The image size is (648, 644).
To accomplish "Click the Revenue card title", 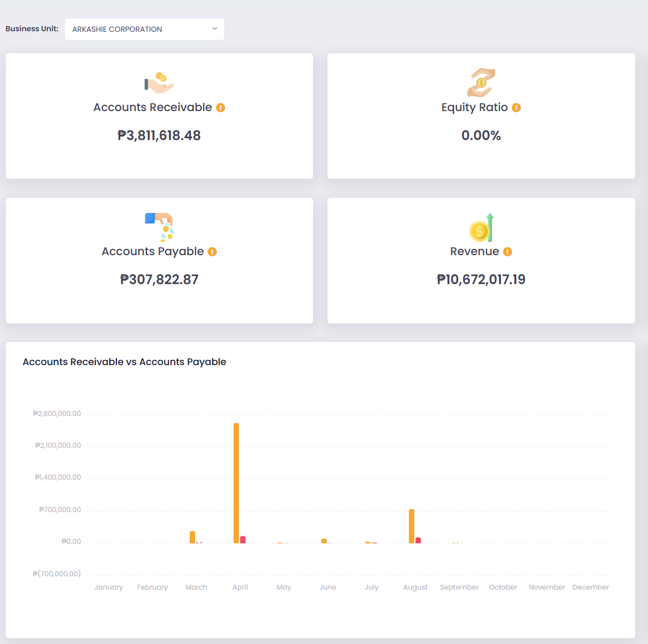I will 474,251.
